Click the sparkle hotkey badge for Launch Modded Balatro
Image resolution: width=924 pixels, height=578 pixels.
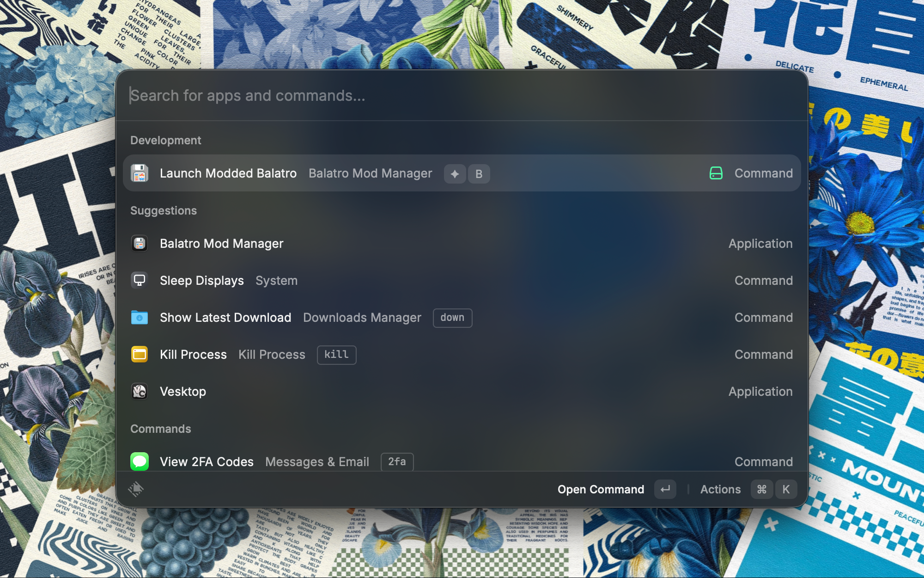[455, 174]
